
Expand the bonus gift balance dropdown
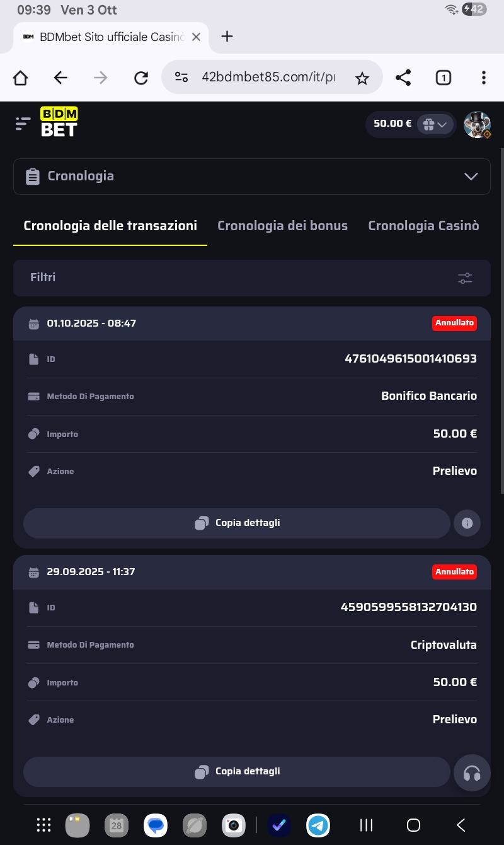[x=435, y=124]
